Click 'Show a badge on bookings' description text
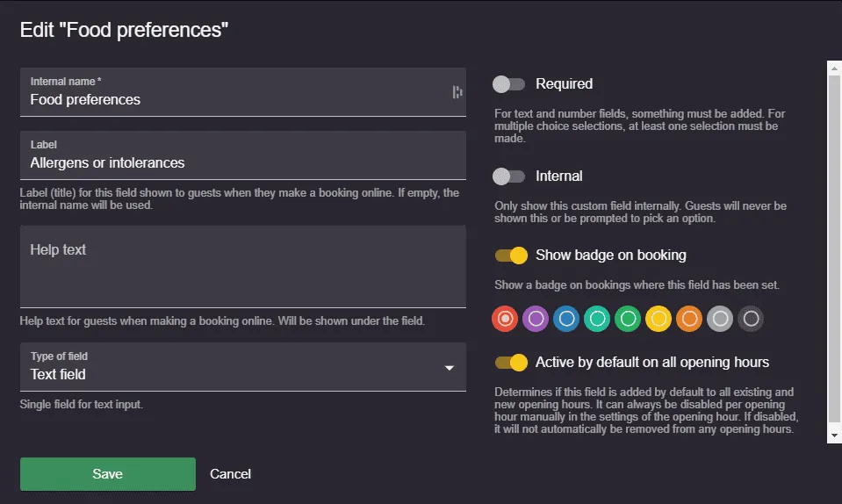The height and width of the screenshot is (504, 842). [x=637, y=285]
